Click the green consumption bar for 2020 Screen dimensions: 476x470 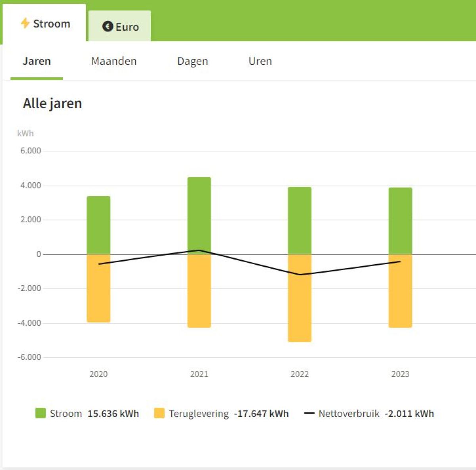(x=98, y=224)
